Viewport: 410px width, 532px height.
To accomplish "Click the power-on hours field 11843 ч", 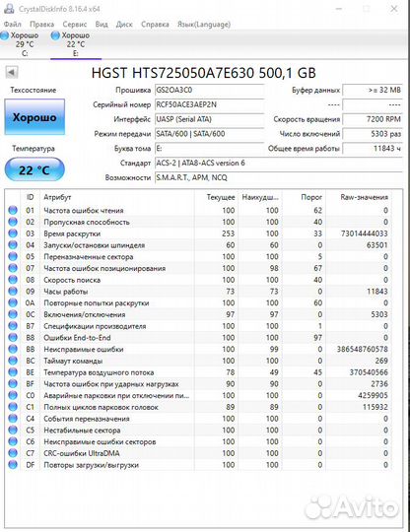I will tap(373, 149).
